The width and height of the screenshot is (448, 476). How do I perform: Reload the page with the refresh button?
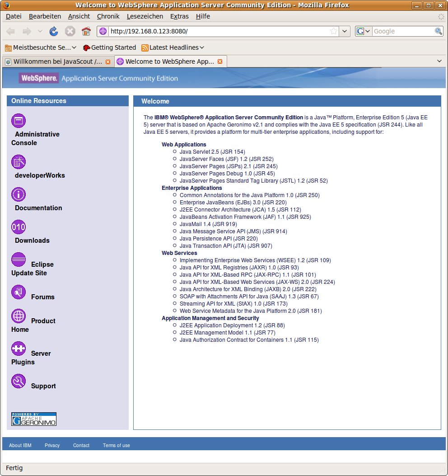click(x=54, y=31)
